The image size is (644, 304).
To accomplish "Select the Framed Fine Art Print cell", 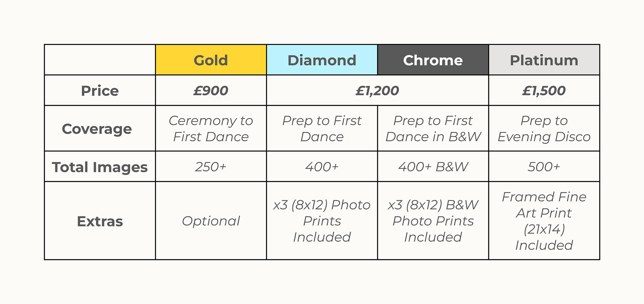I will tap(544, 221).
